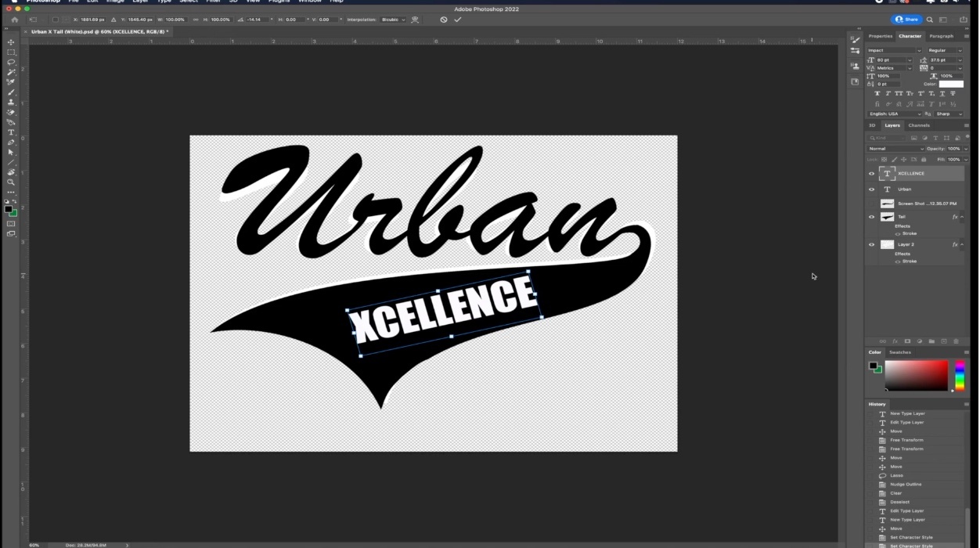Hide the XCELLENCE layer
The image size is (980, 548).
coord(871,174)
